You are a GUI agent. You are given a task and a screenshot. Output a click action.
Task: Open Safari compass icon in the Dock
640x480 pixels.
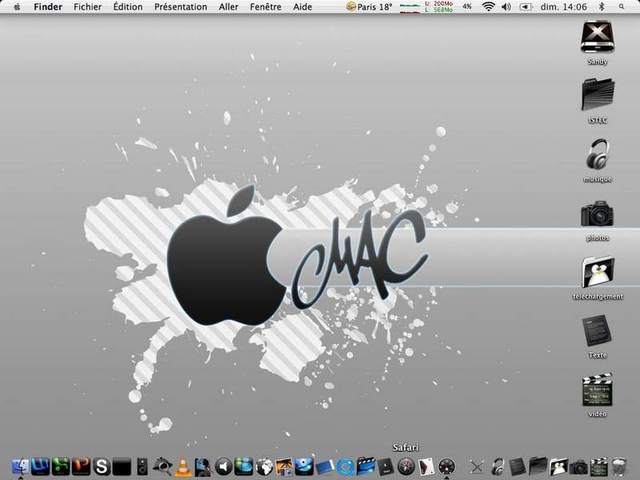pos(406,466)
